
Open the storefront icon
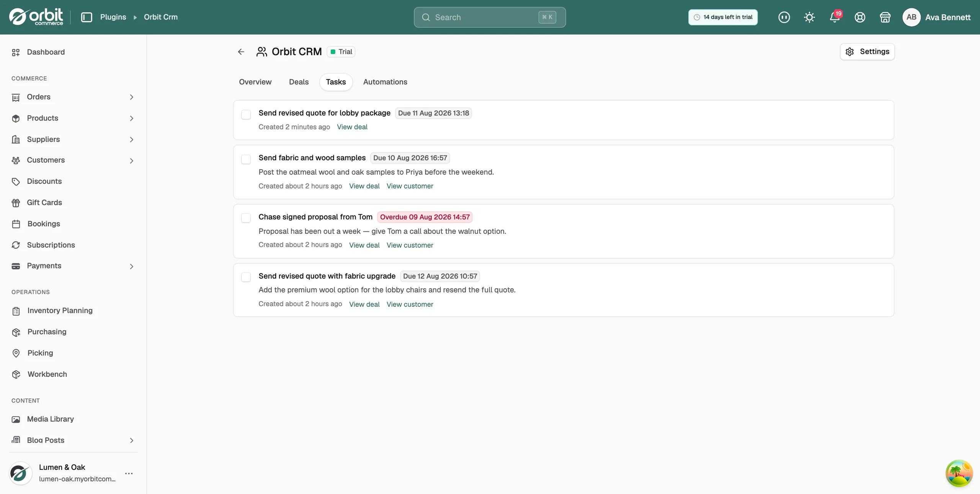885,17
